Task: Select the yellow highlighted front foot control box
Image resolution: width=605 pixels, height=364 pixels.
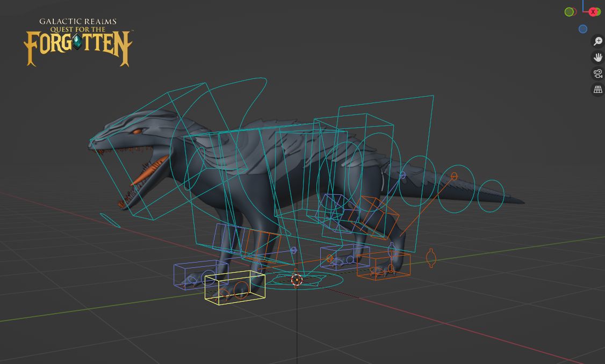Action: click(235, 288)
